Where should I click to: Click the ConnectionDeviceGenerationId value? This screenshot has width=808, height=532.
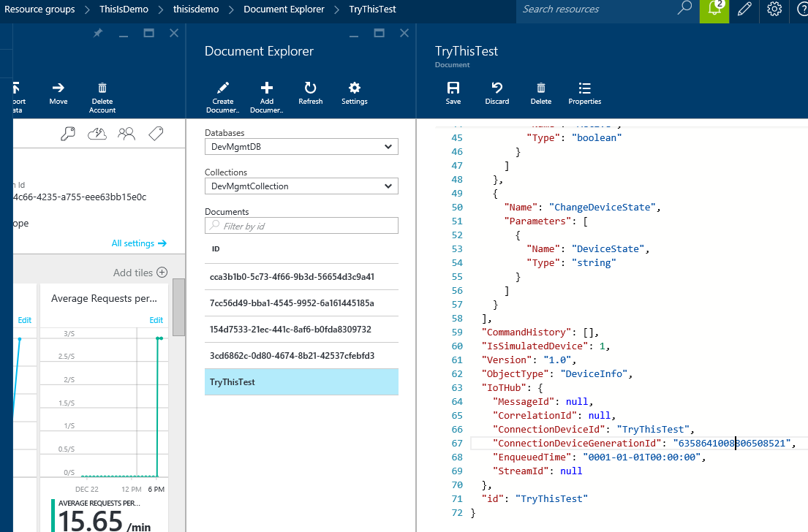coord(732,444)
